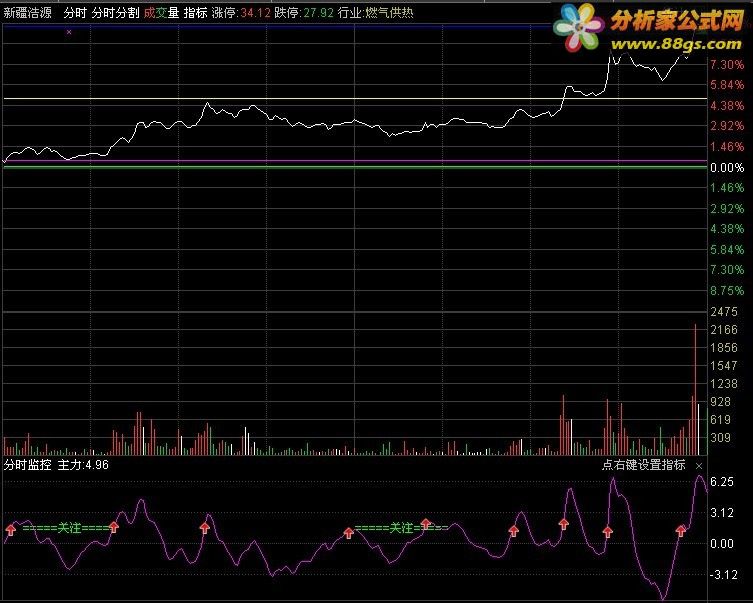The image size is (753, 603).
Task: Click volume axis value 2475
Action: 724,312
